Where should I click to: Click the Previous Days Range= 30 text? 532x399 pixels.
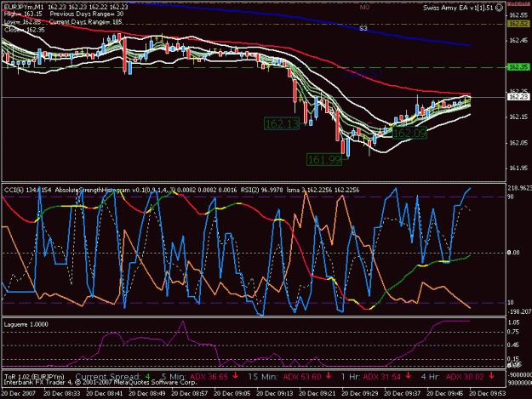tap(87, 14)
